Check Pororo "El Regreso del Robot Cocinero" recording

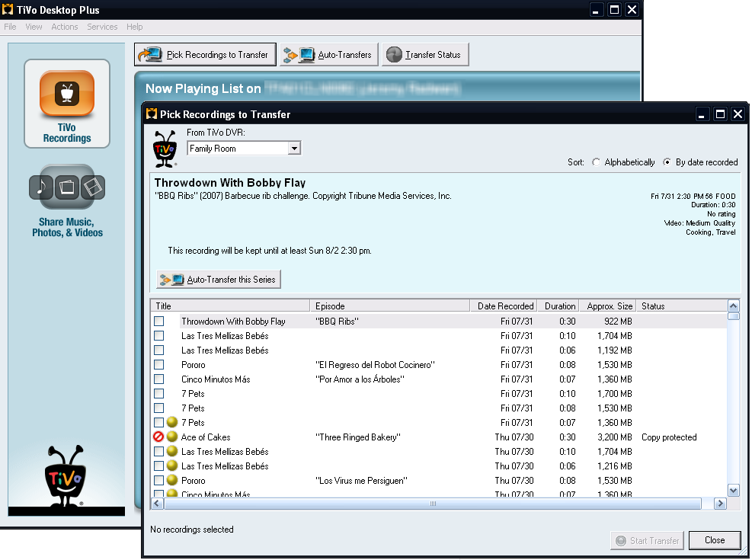tap(158, 364)
